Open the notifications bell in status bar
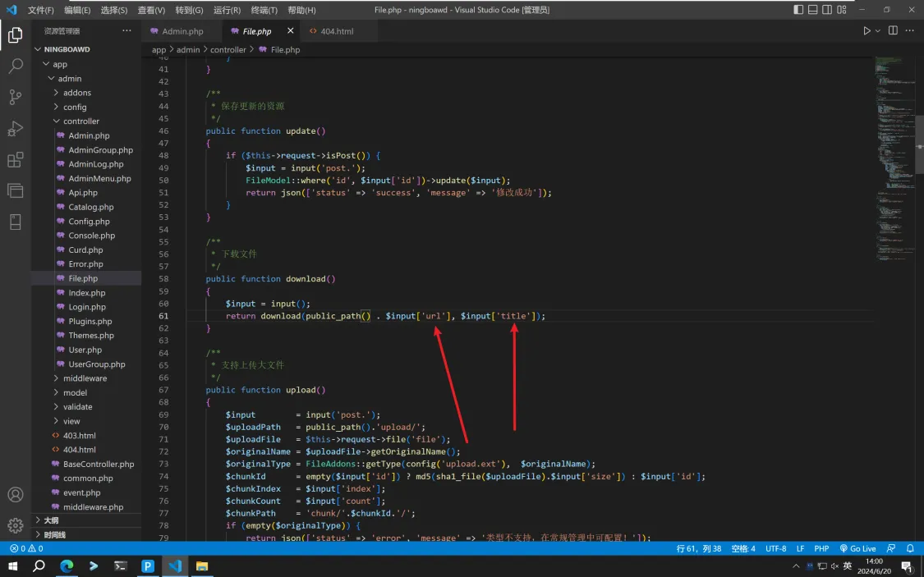Screen dimensions: 924x577 click(x=910, y=549)
